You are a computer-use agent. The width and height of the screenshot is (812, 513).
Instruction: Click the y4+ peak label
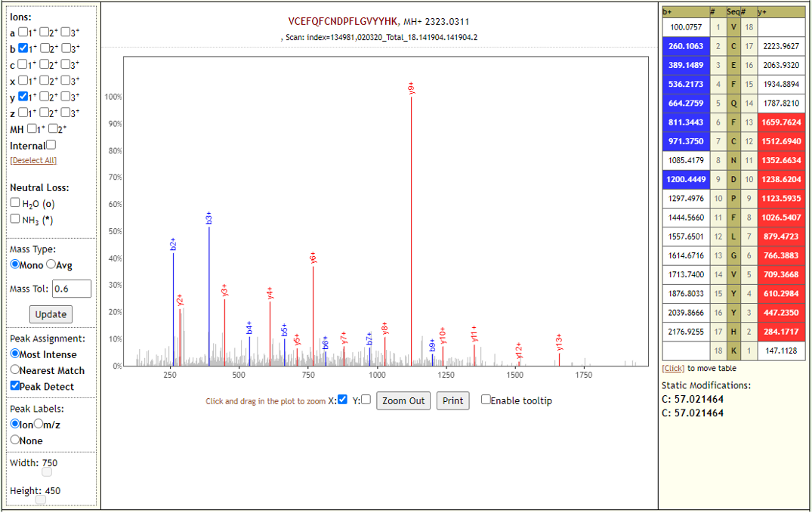270,293
